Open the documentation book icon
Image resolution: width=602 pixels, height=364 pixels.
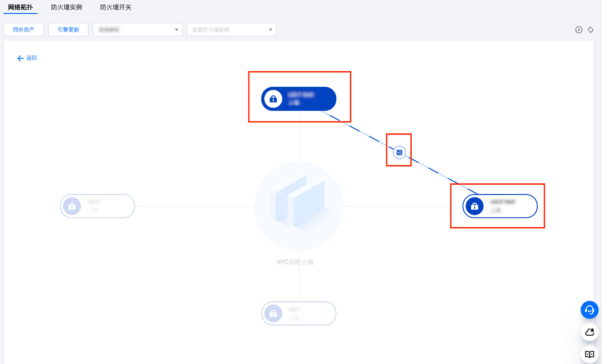point(589,354)
